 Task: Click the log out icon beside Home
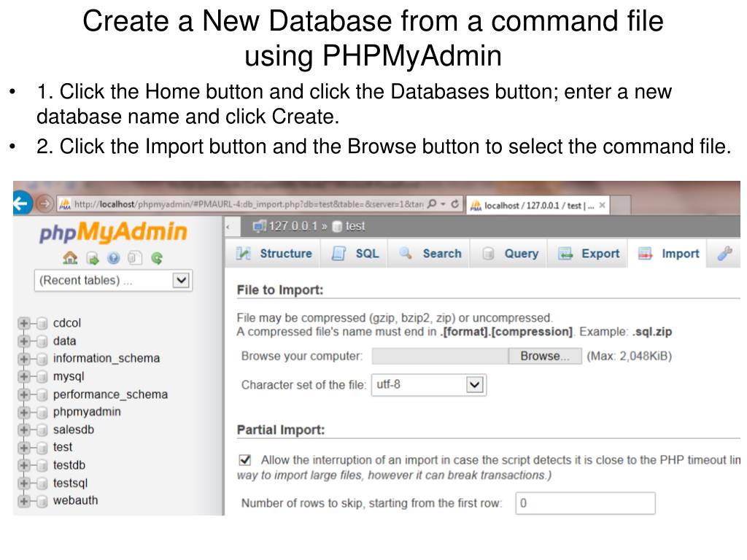pyautogui.click(x=93, y=259)
